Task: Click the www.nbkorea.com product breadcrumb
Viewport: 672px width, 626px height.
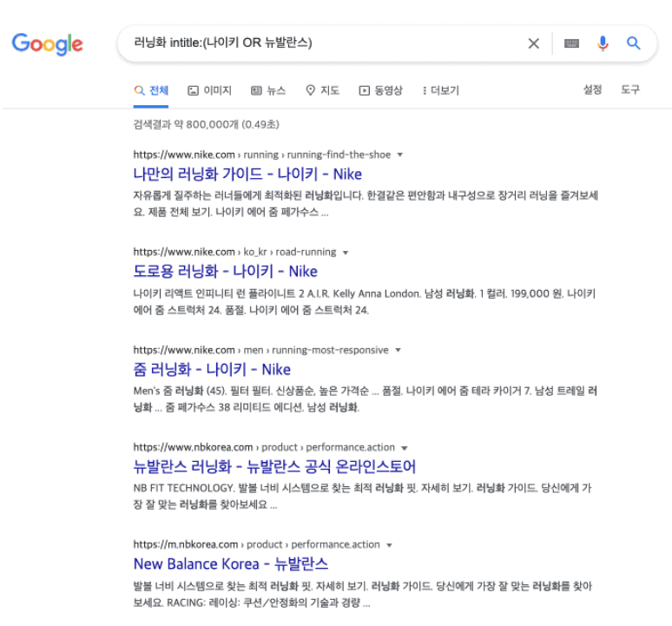Action: pos(264,447)
